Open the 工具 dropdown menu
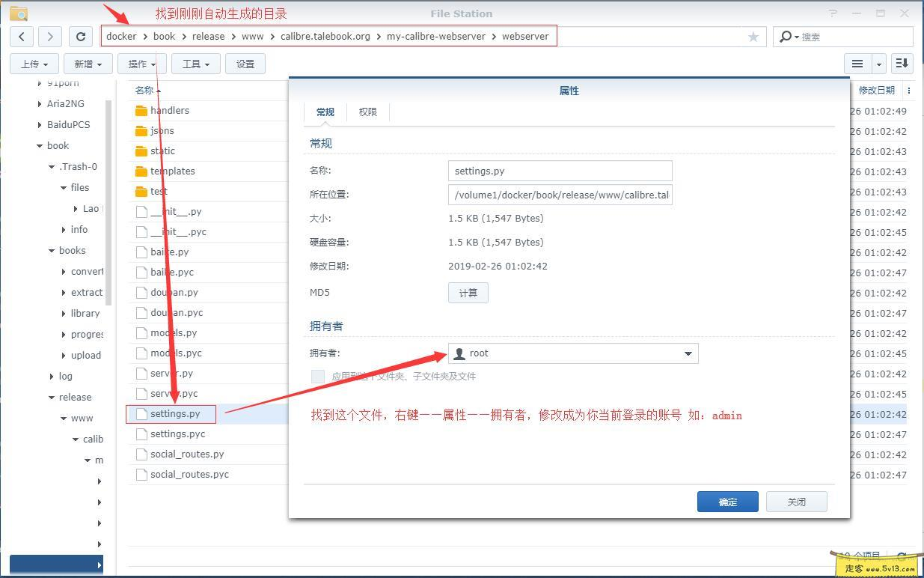The height and width of the screenshot is (578, 924). [x=195, y=64]
